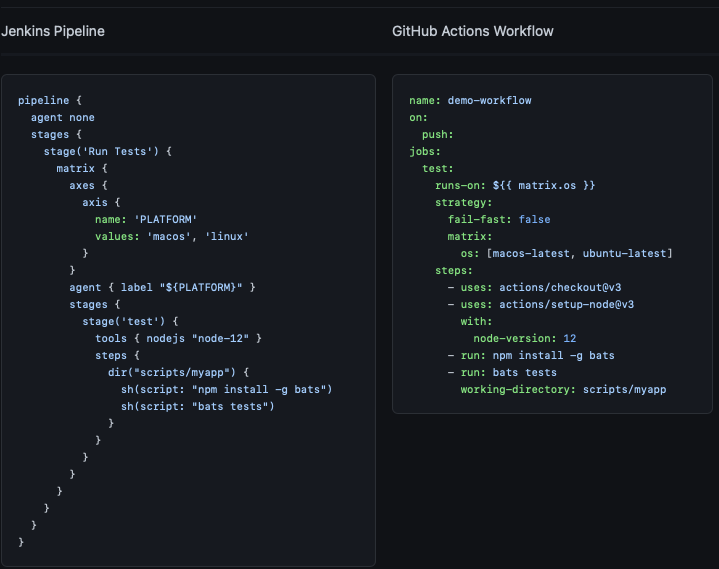The image size is (719, 569).
Task: Click the 'working-directory: scripts/myapp' line
Action: pos(564,389)
